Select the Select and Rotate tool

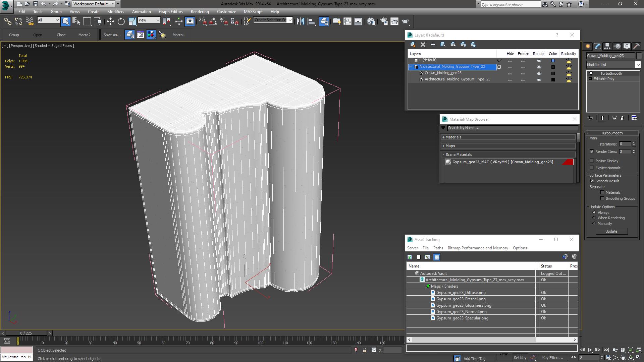tap(121, 21)
